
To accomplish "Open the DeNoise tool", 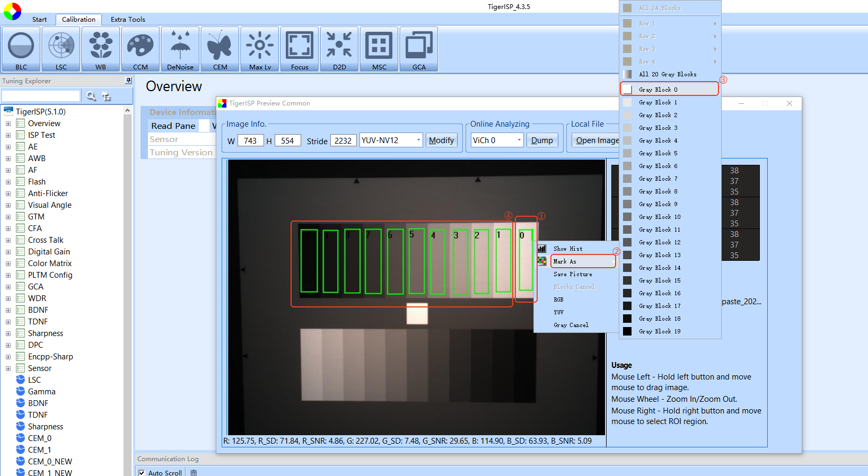I will pyautogui.click(x=180, y=49).
